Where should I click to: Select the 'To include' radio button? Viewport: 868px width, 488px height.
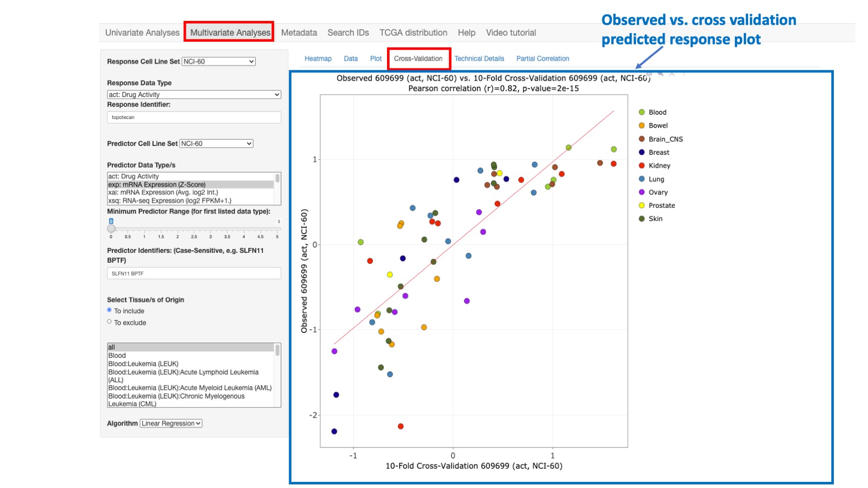coord(109,310)
